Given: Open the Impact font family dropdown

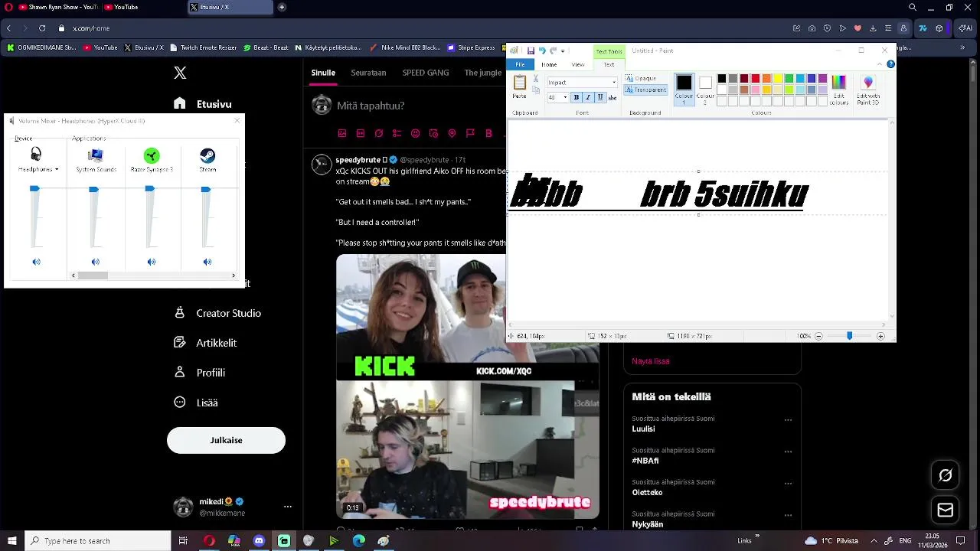Looking at the screenshot, I should [614, 83].
